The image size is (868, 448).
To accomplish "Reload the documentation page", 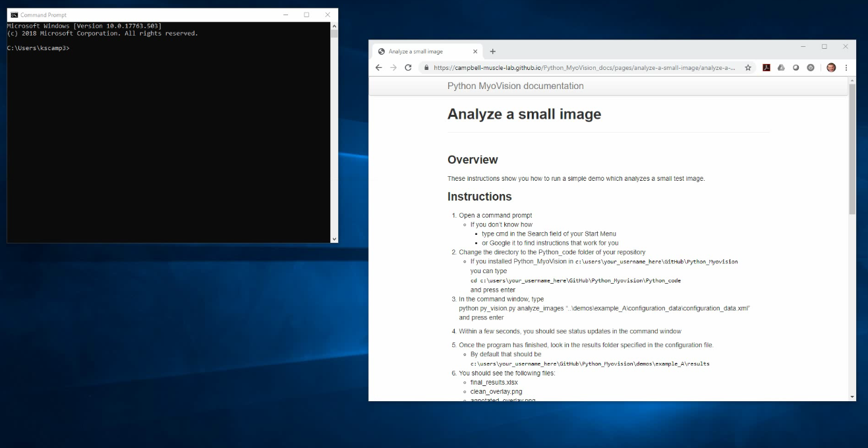I will tap(408, 67).
